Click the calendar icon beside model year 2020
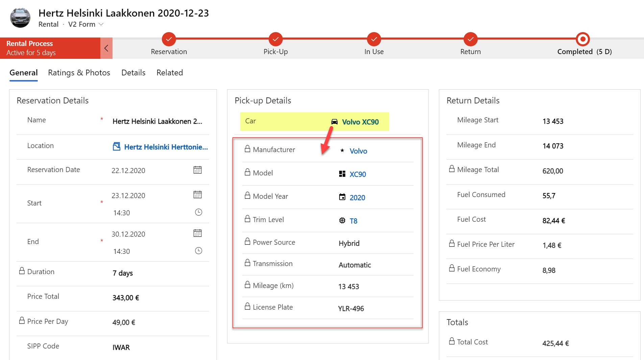Viewport: 644px width, 360px height. click(342, 197)
